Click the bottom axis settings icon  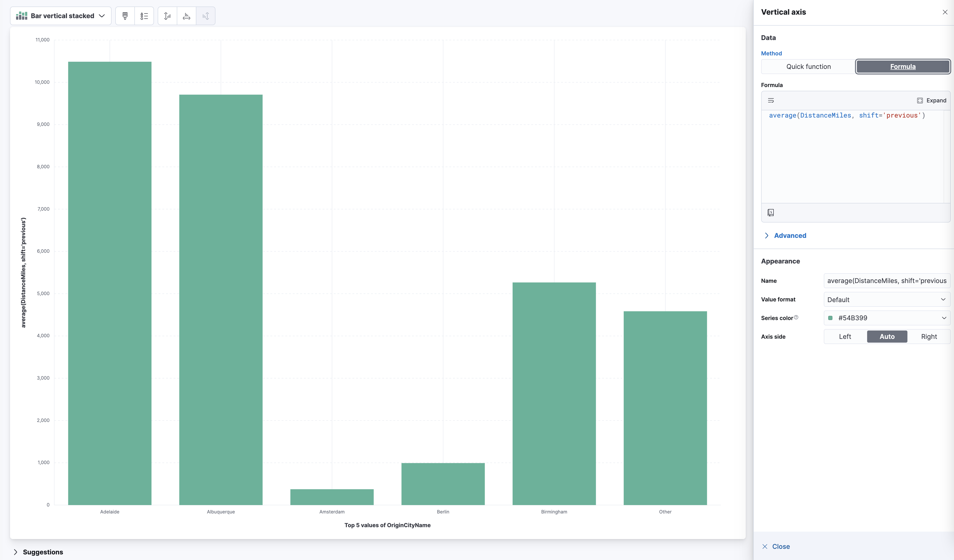coord(186,16)
